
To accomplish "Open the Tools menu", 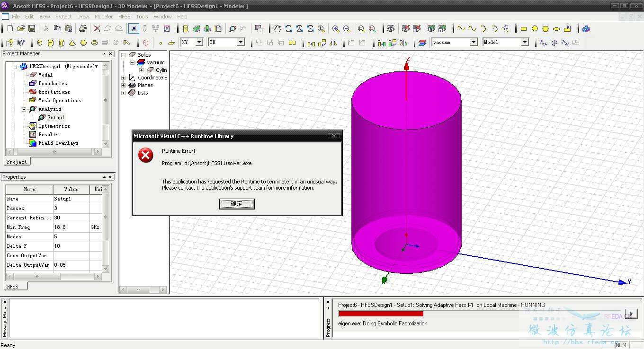I will pyautogui.click(x=142, y=17).
